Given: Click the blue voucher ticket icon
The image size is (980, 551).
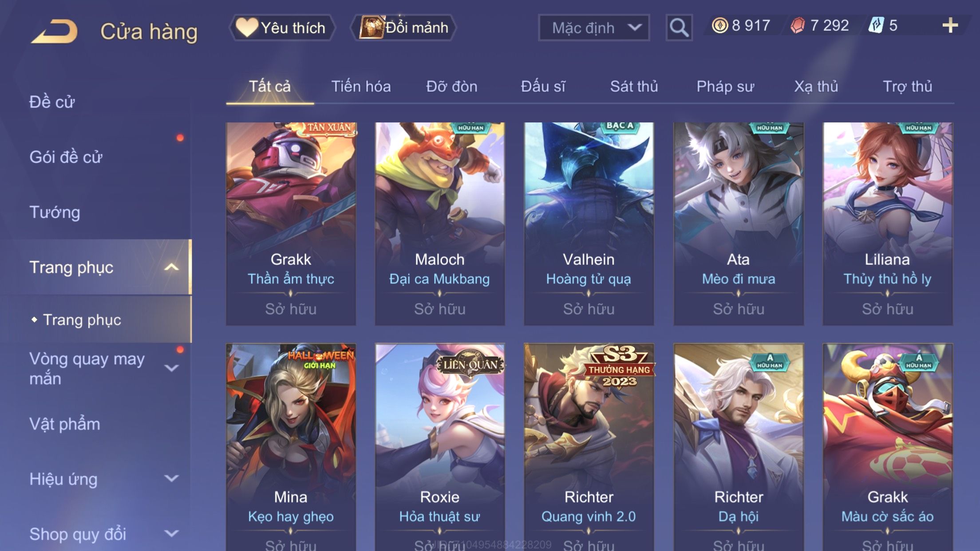Looking at the screenshot, I should (876, 26).
